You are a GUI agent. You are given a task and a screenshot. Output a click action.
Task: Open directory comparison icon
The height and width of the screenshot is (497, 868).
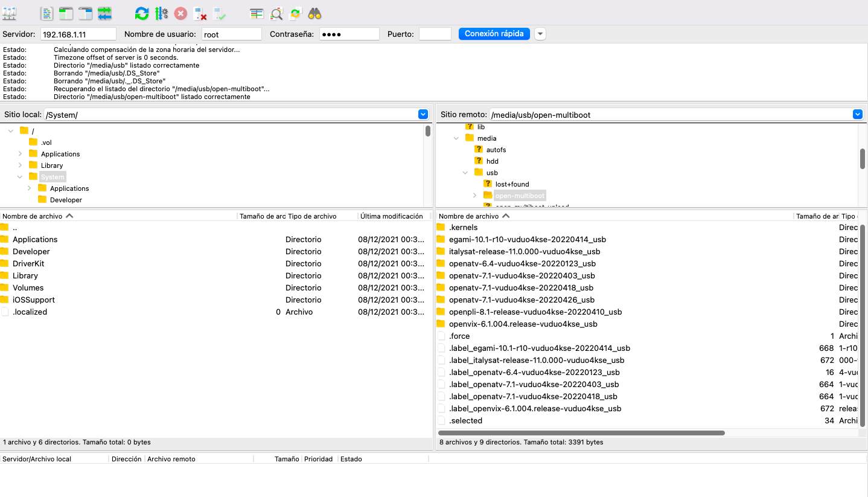point(257,13)
